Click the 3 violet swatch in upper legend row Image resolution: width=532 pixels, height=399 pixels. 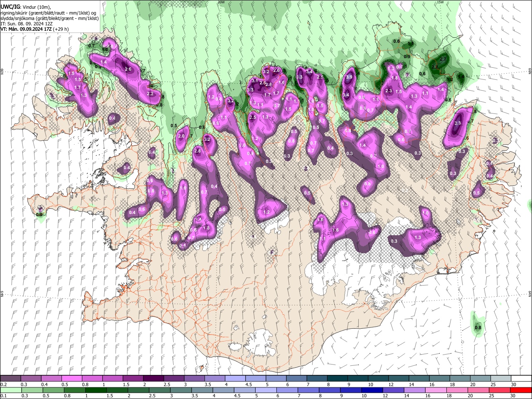pyautogui.click(x=194, y=379)
